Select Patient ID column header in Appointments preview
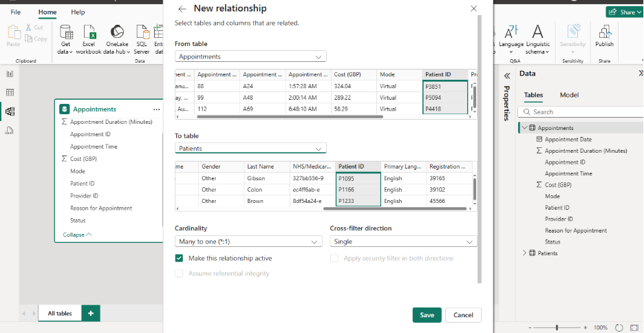 tap(444, 75)
